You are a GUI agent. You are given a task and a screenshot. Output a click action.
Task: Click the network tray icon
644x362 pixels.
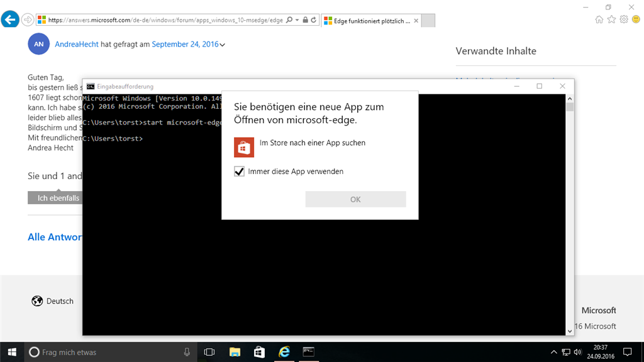pyautogui.click(x=566, y=352)
